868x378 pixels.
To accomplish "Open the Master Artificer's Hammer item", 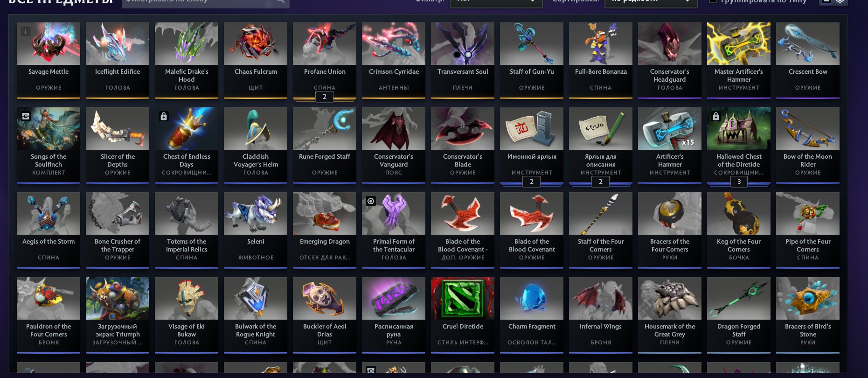I will coord(739,60).
